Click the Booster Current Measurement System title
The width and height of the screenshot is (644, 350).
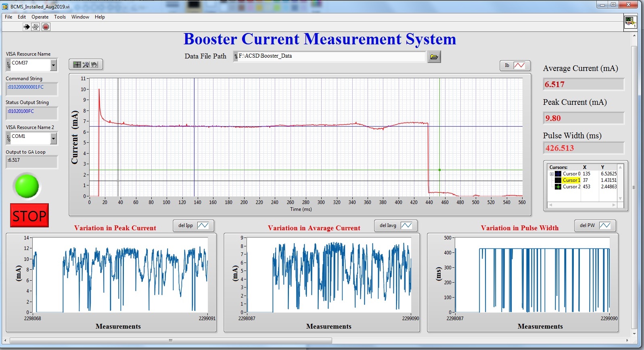(320, 39)
